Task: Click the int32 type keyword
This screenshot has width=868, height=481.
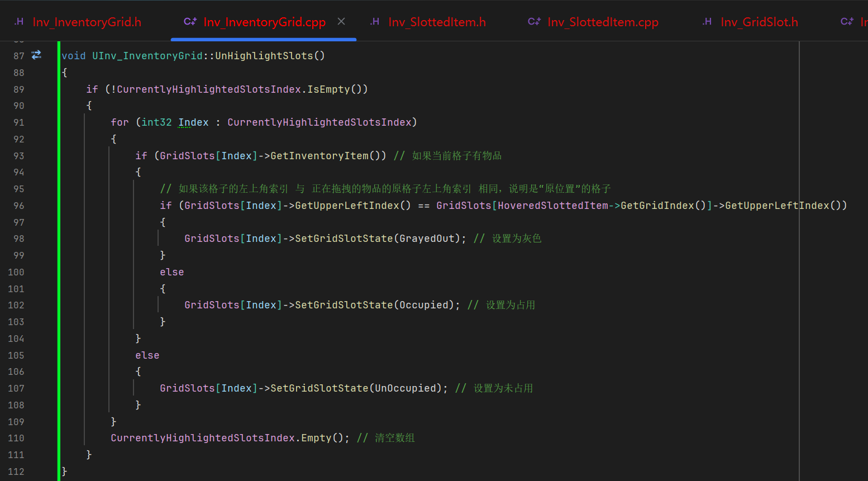Action: [x=156, y=122]
